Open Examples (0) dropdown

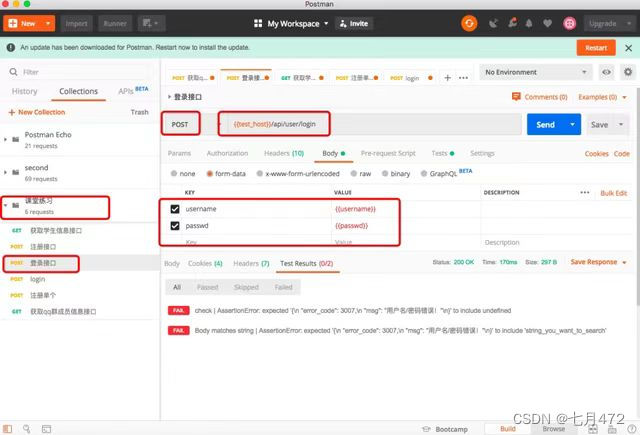[602, 97]
